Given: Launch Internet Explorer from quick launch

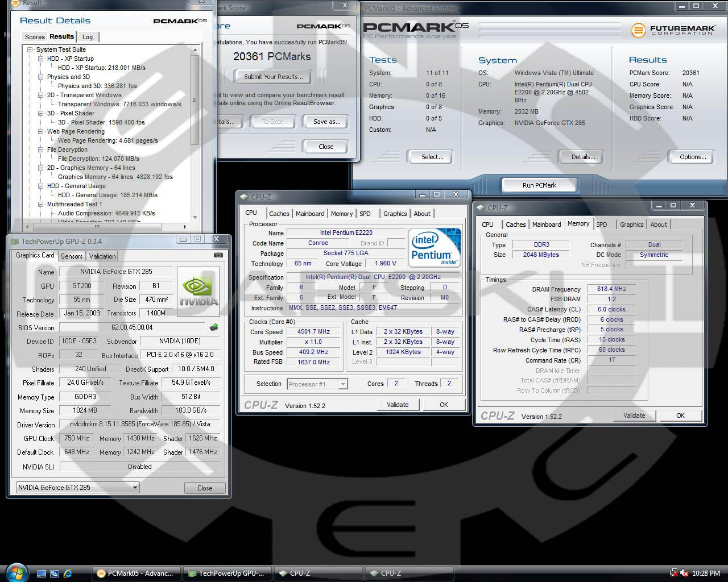Looking at the screenshot, I should coord(68,573).
